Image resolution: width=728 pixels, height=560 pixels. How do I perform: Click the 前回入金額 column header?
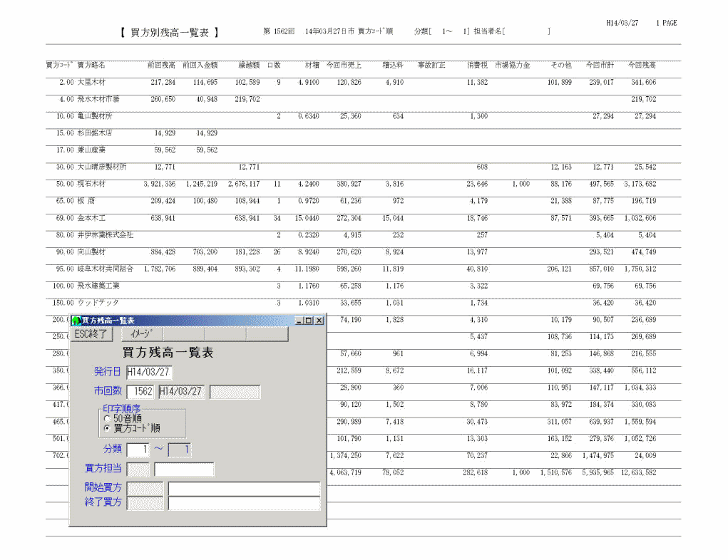point(200,66)
